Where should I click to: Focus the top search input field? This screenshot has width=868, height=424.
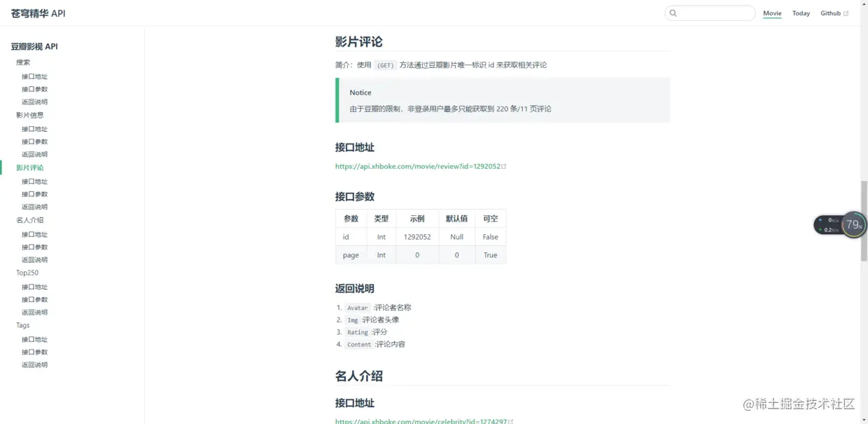pos(710,13)
